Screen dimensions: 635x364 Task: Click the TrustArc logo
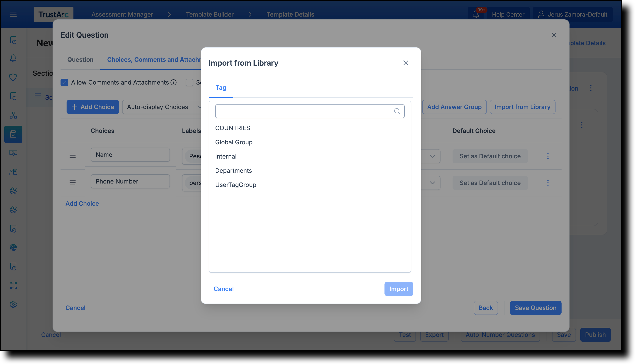[x=53, y=14]
